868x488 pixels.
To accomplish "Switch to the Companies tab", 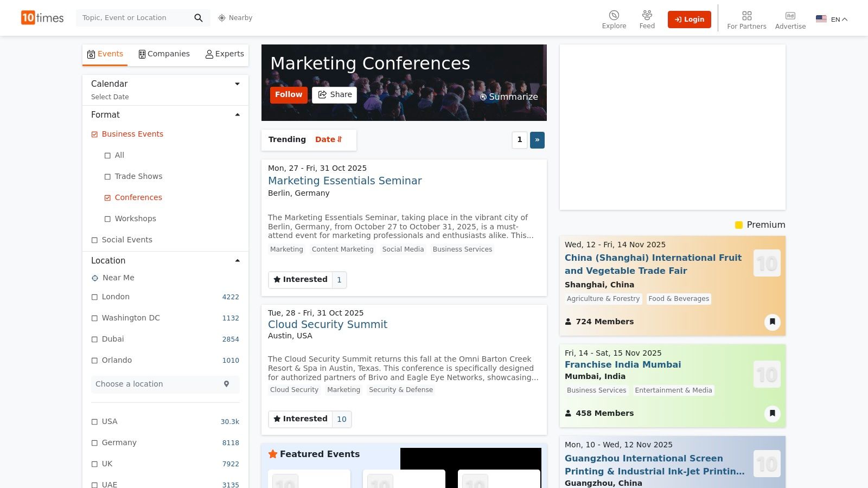I will [x=164, y=54].
